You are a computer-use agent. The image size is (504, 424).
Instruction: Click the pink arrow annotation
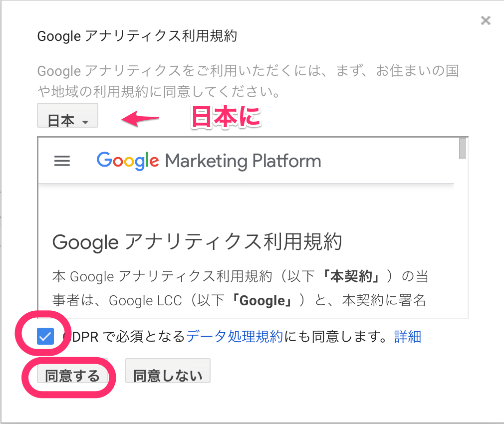pyautogui.click(x=141, y=119)
